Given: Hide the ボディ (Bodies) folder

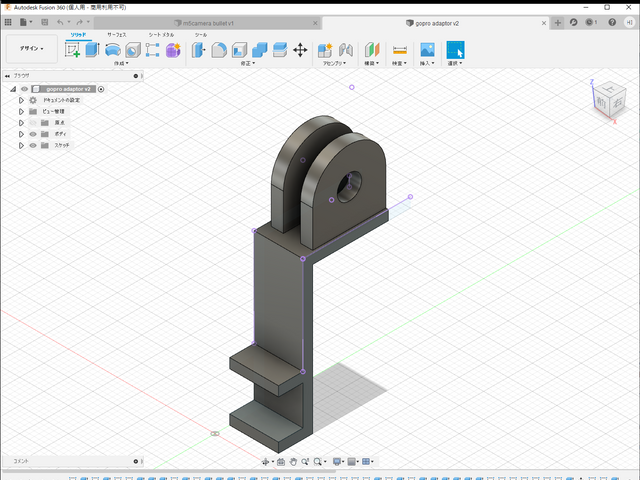Looking at the screenshot, I should (x=32, y=134).
